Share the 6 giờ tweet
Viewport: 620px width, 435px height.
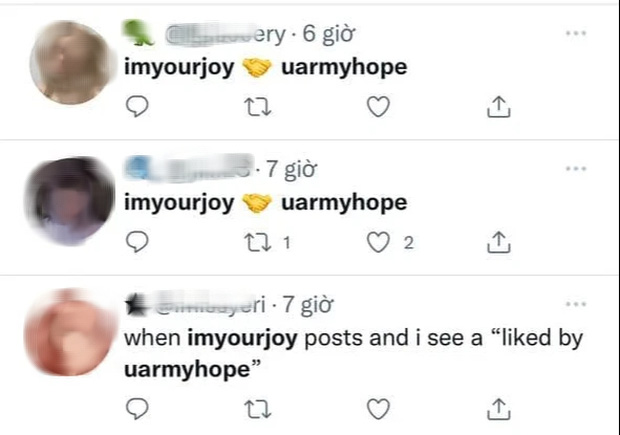tap(499, 106)
